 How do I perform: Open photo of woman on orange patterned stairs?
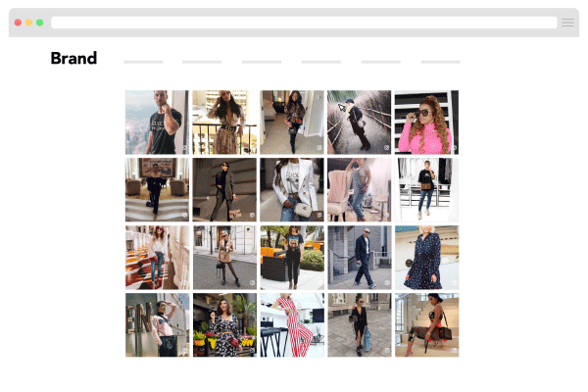click(157, 258)
